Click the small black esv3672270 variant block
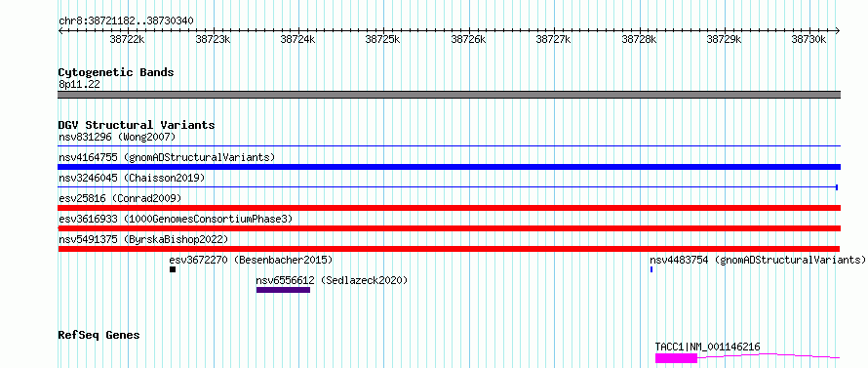868x368 pixels. [173, 269]
